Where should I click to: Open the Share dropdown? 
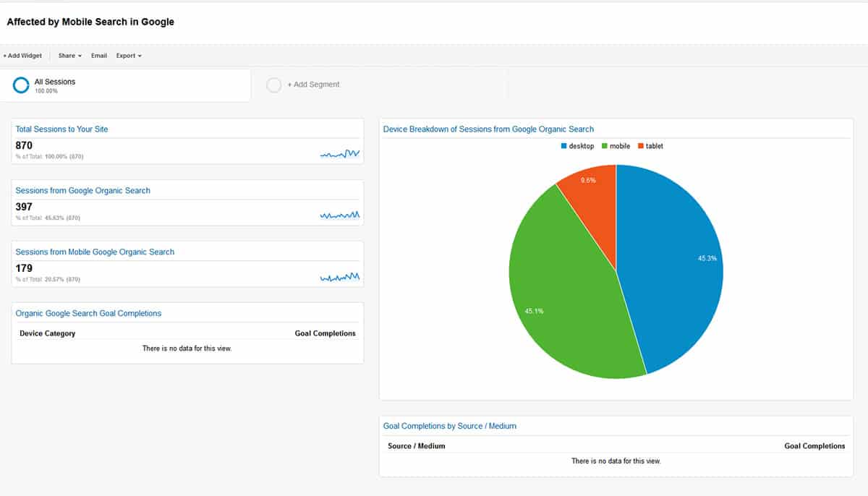point(69,55)
